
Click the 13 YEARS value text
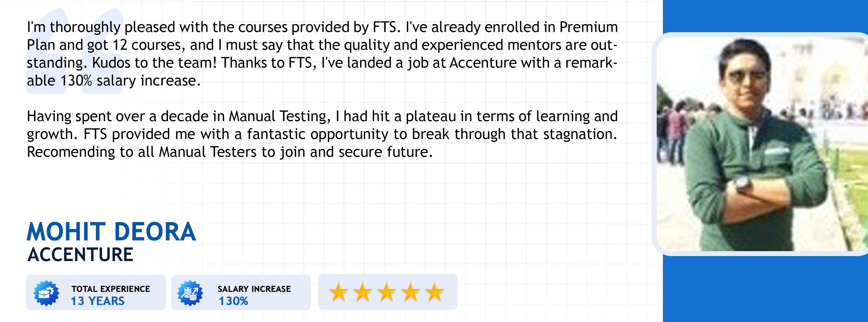(x=97, y=301)
